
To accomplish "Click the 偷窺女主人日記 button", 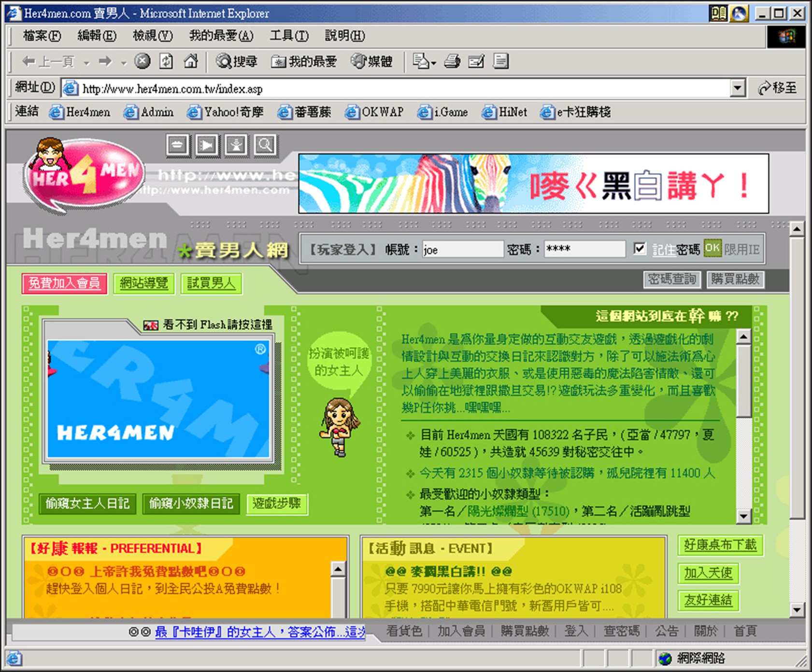I will [x=87, y=504].
